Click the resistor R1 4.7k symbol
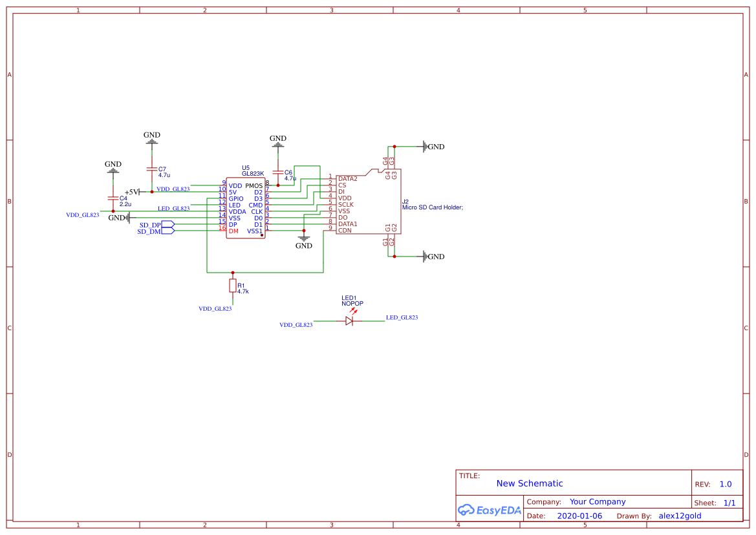This screenshot has height=535, width=756. pos(232,284)
